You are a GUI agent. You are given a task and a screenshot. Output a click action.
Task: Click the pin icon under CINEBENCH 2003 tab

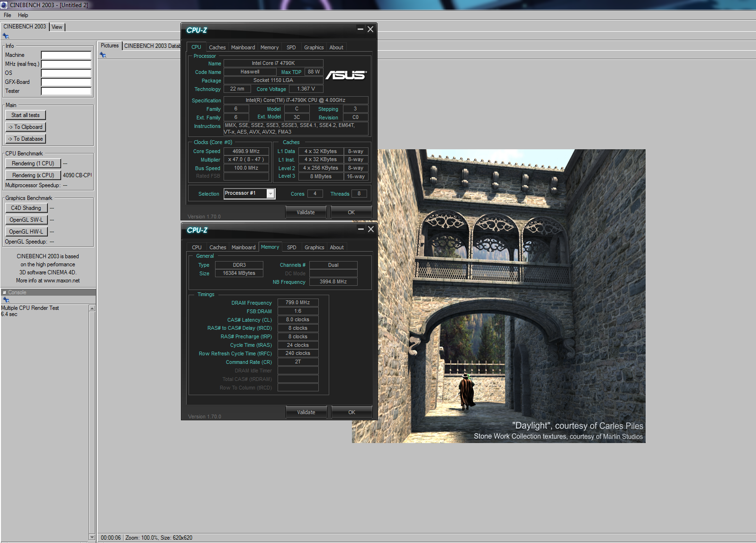[6, 36]
